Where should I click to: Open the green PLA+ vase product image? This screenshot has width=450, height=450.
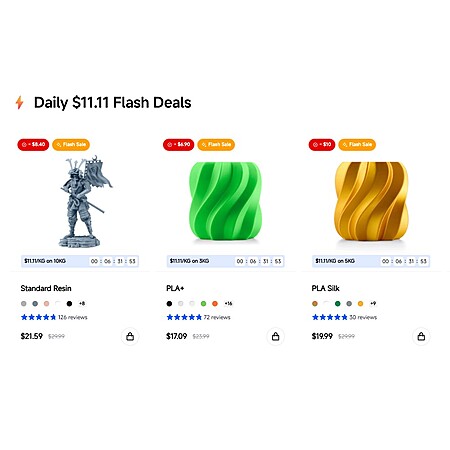pos(225,201)
